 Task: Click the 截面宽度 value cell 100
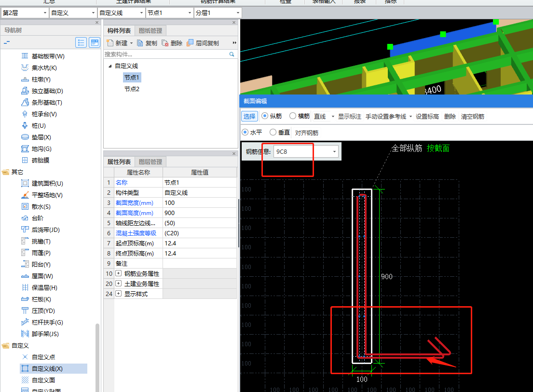click(200, 203)
